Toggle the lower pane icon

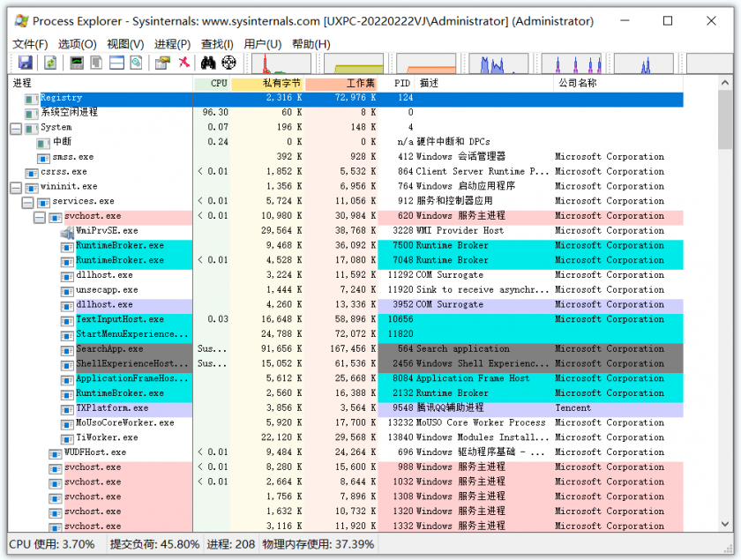(116, 63)
